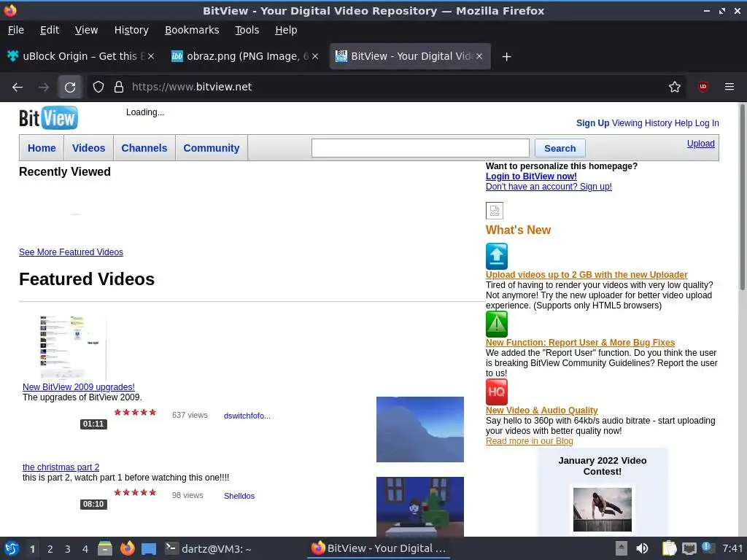Go to the Home tab on BitView
The width and height of the screenshot is (747, 560).
pyautogui.click(x=42, y=148)
